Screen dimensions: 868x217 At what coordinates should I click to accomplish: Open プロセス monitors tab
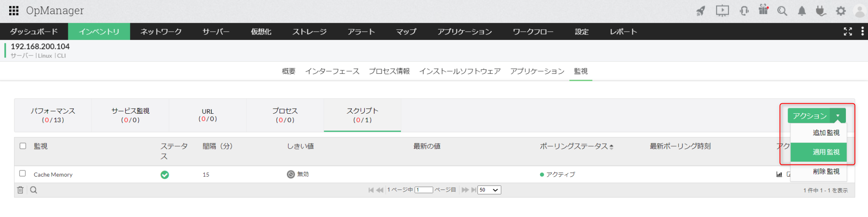pyautogui.click(x=285, y=115)
